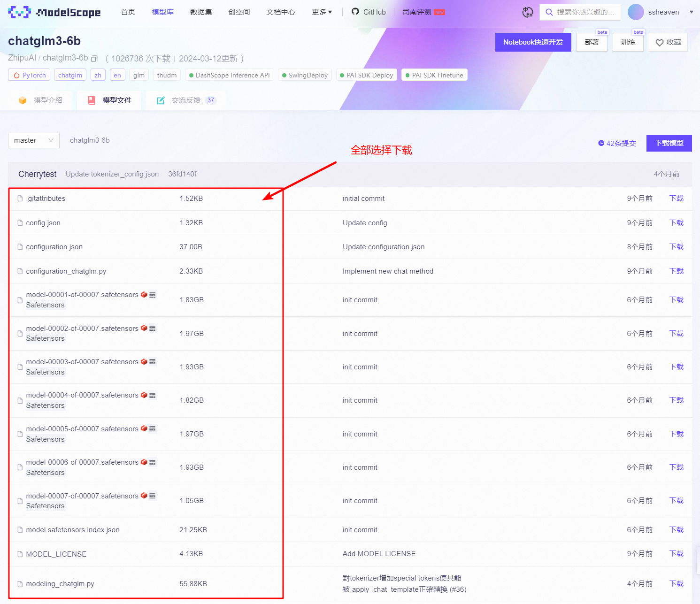The width and height of the screenshot is (700, 604).
Task: Copy the chatglm3-6b model name via copy icon
Action: coord(94,58)
